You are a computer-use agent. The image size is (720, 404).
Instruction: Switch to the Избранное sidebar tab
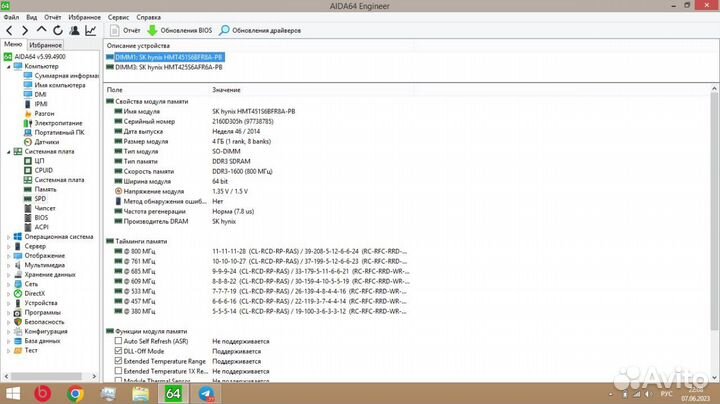(45, 45)
